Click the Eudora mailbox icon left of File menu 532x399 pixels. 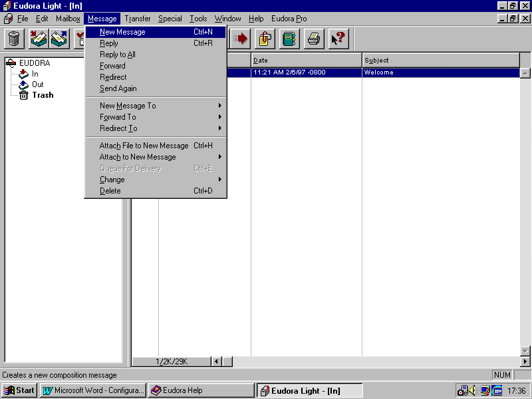[8, 19]
